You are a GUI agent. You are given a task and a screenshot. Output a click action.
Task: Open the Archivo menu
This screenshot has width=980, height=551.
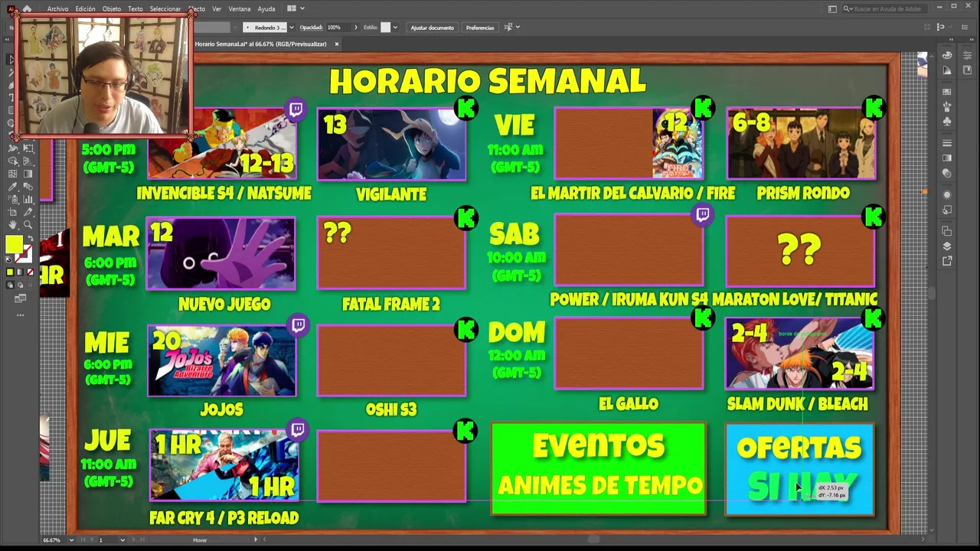(x=57, y=8)
